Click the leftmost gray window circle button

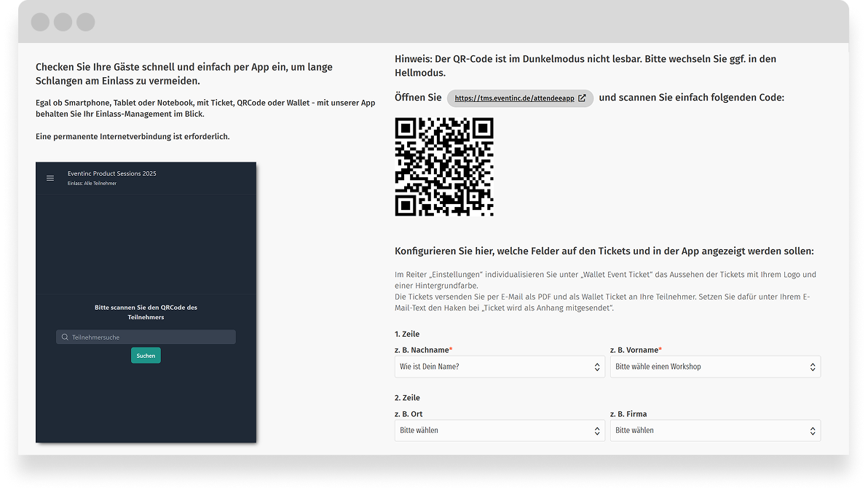(x=40, y=22)
